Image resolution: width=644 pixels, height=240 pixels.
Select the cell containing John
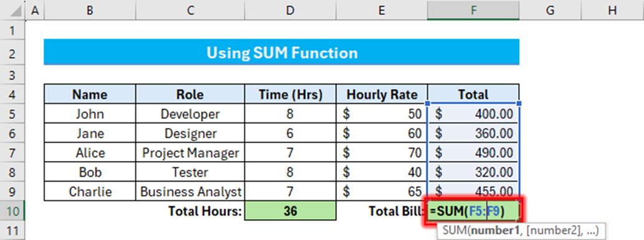(x=90, y=114)
